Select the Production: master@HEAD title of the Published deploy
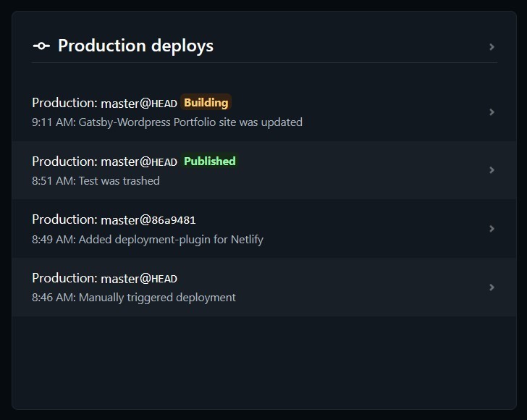Image resolution: width=527 pixels, height=420 pixels. point(104,161)
